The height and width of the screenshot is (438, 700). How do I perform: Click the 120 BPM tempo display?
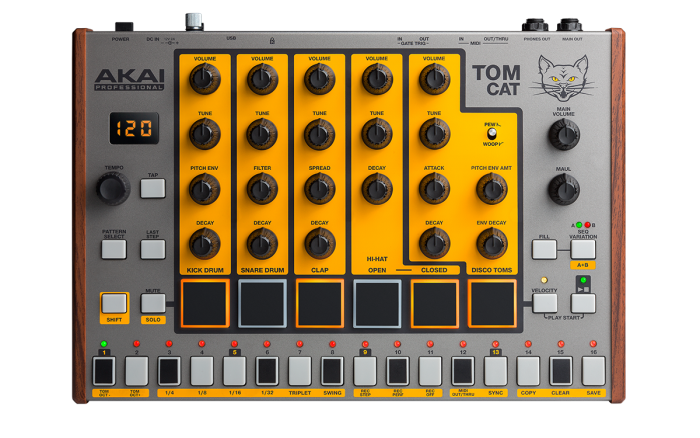[134, 128]
